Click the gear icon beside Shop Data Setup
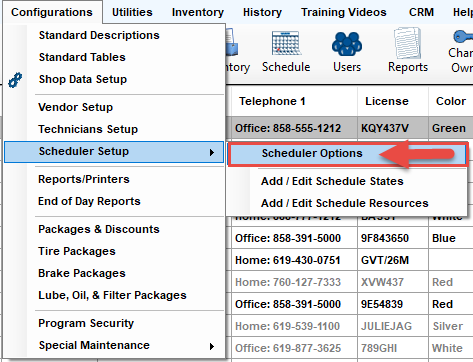The height and width of the screenshot is (362, 473). click(15, 80)
